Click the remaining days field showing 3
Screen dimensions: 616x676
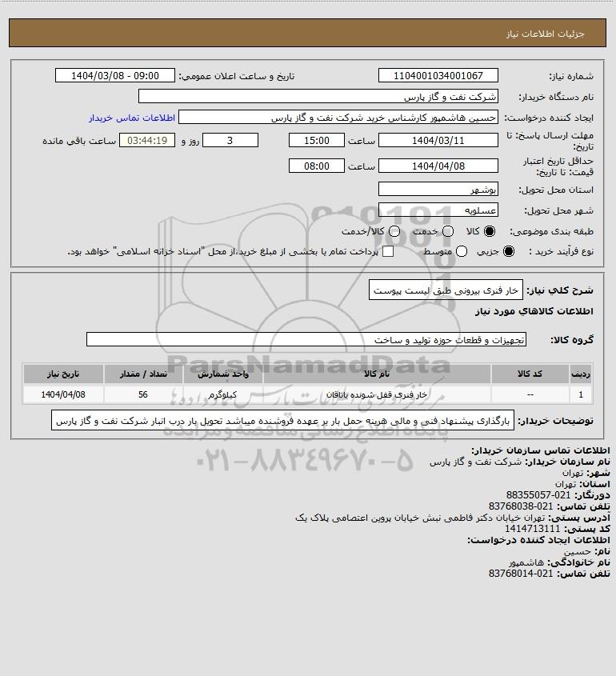(230, 140)
